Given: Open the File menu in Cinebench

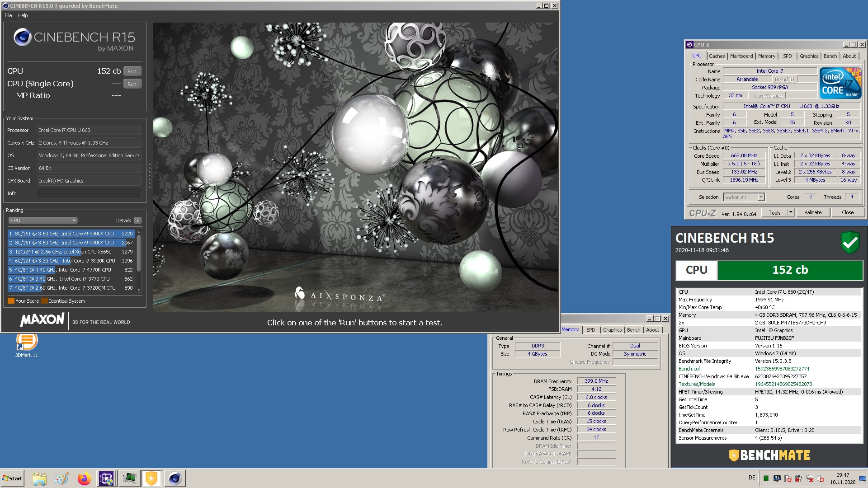Looking at the screenshot, I should (x=8, y=15).
